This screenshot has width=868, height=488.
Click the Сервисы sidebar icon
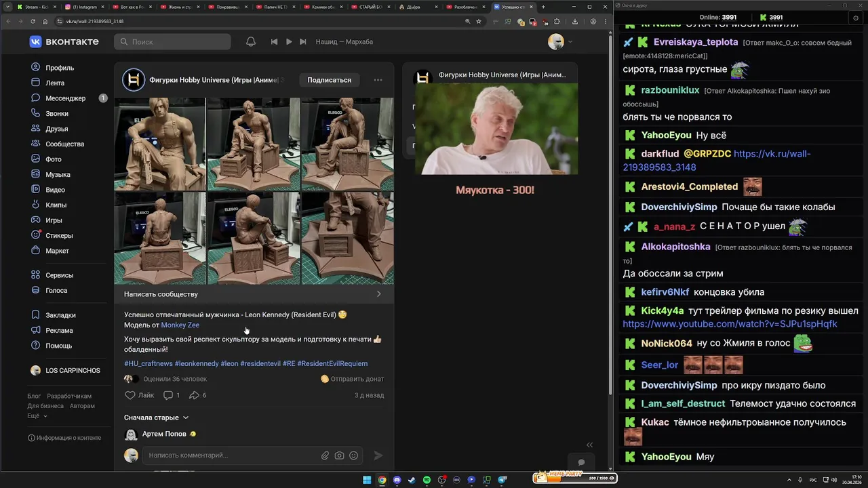point(36,275)
